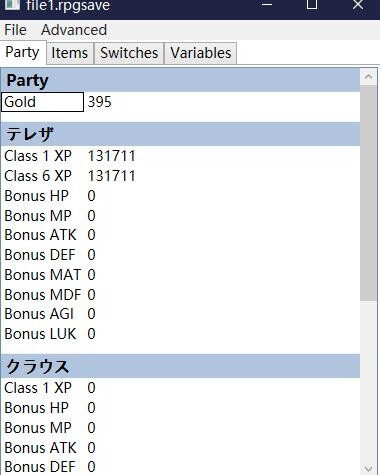The image size is (380, 475).
Task: Edit テレザ Class 6 XP value 131711
Action: (x=112, y=176)
